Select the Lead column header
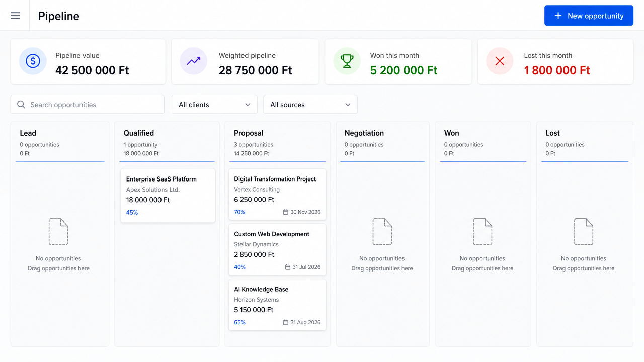This screenshot has height=362, width=644. [x=28, y=133]
